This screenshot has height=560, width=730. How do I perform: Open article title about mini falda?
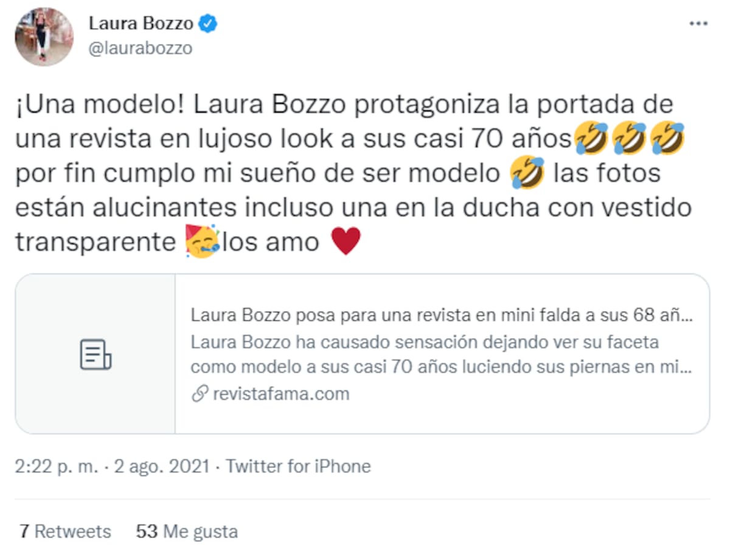point(442,316)
